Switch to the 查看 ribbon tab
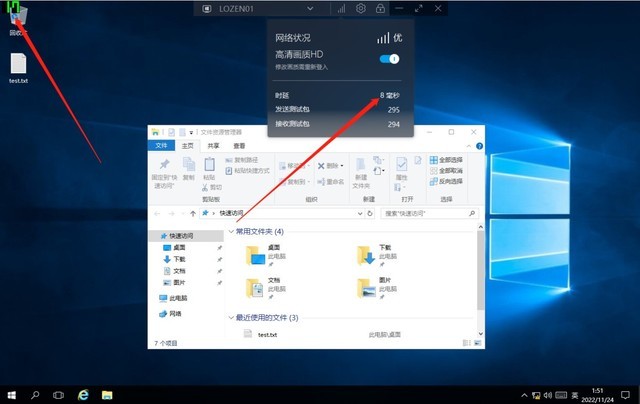The image size is (640, 404). [x=240, y=145]
